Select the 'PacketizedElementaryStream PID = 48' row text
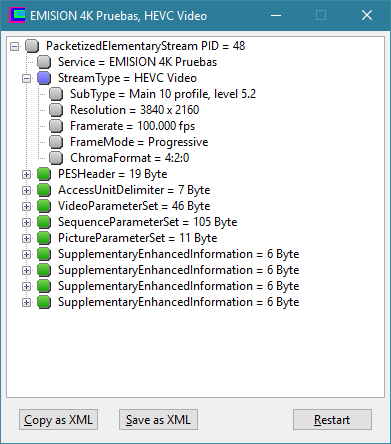Image resolution: width=391 pixels, height=444 pixels. point(146,46)
